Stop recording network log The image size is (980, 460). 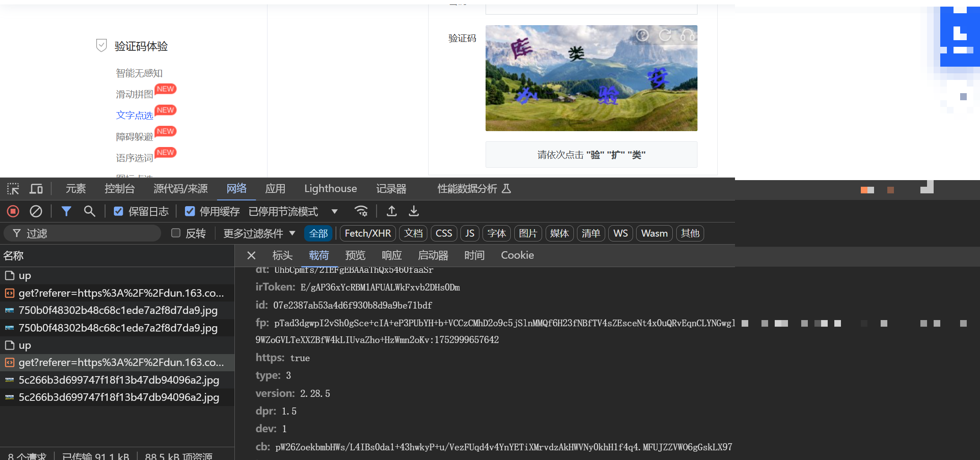coord(13,211)
